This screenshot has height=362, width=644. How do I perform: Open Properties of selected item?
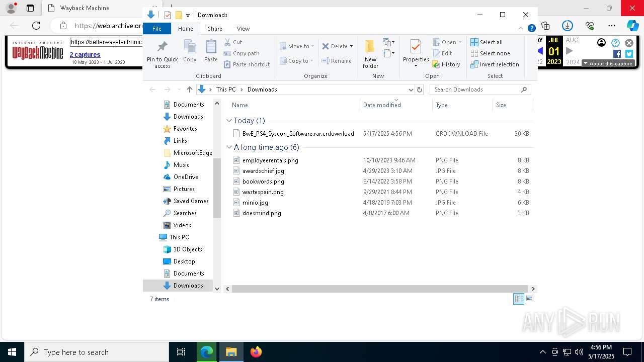click(x=416, y=53)
